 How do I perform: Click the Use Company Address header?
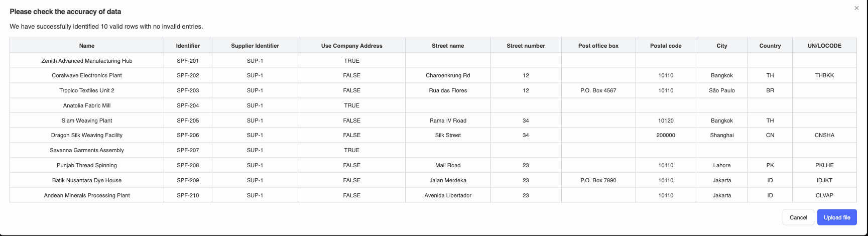[351, 46]
